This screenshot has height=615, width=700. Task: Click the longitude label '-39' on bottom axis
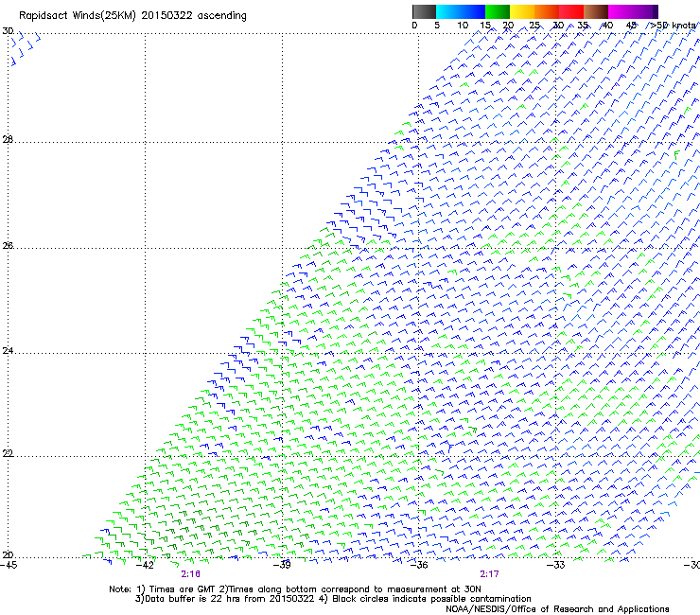click(282, 565)
